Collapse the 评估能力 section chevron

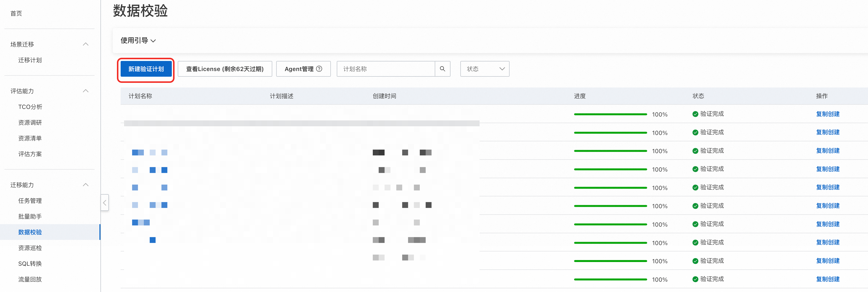click(x=86, y=91)
